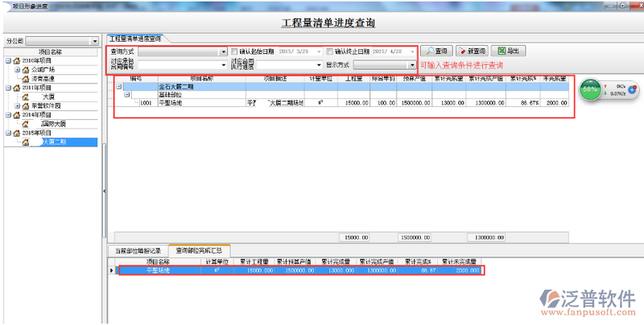This screenshot has height=325, width=644.
Task: Open the 分公司 dropdown
Action: (x=95, y=41)
